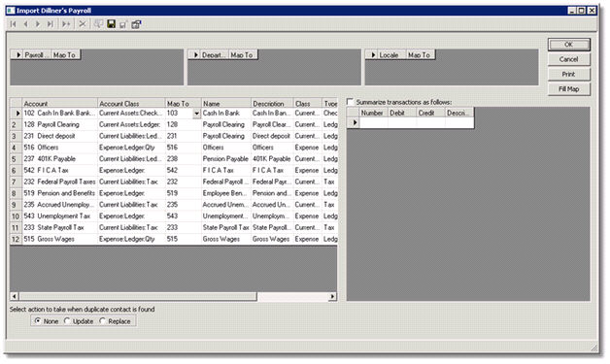Click '232 Federal Payroll Taxes' account cell
This screenshot has height=364, width=610.
coord(60,182)
